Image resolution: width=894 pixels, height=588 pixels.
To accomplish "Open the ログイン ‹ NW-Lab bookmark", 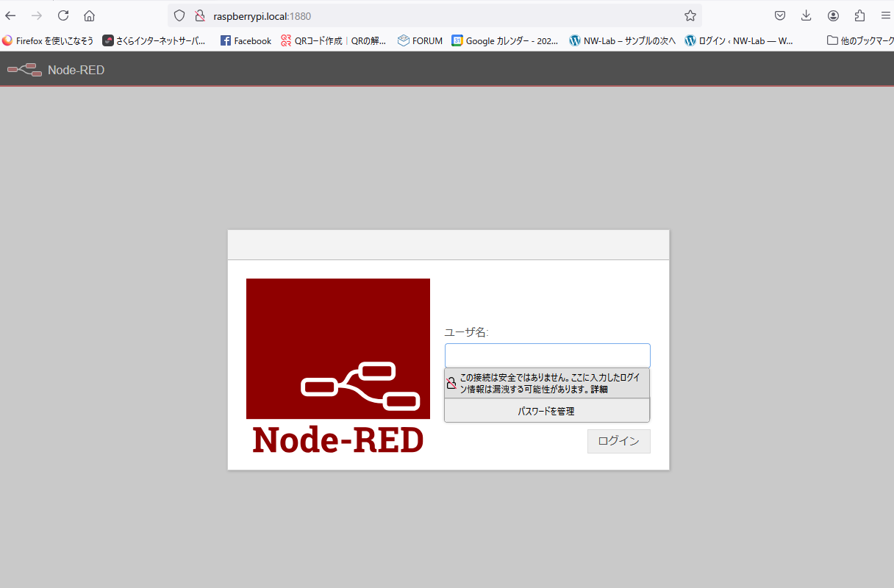I will [x=739, y=40].
